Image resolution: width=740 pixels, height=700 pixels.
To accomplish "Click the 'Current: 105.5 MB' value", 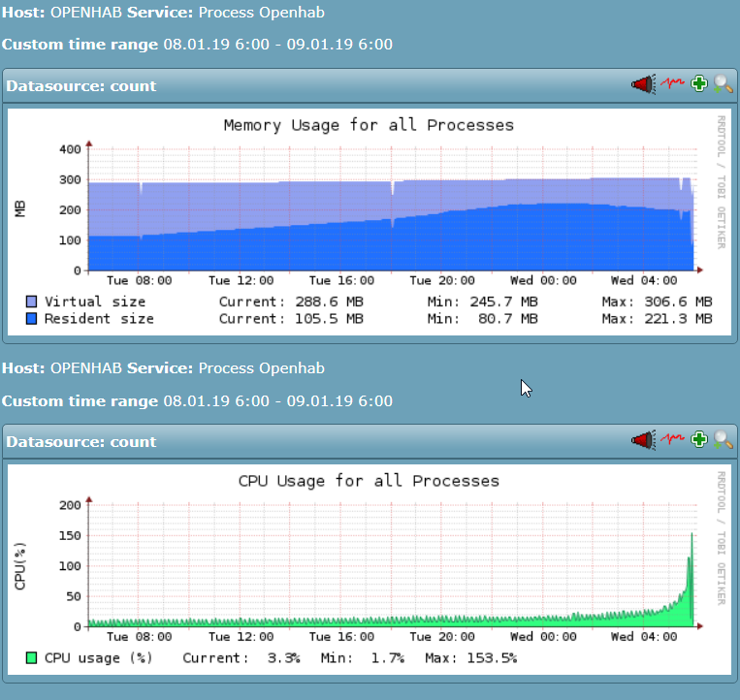I will tap(291, 318).
